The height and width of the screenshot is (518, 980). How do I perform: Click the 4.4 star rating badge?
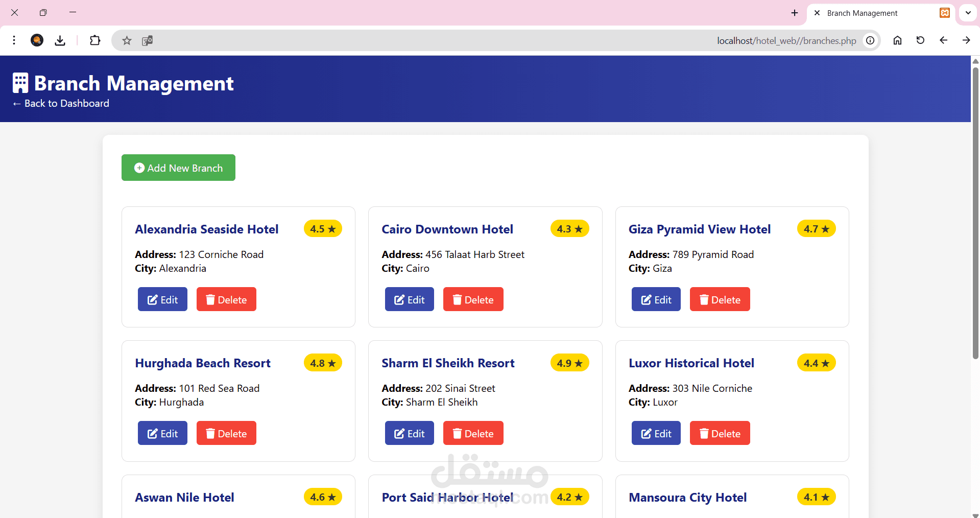[816, 363]
